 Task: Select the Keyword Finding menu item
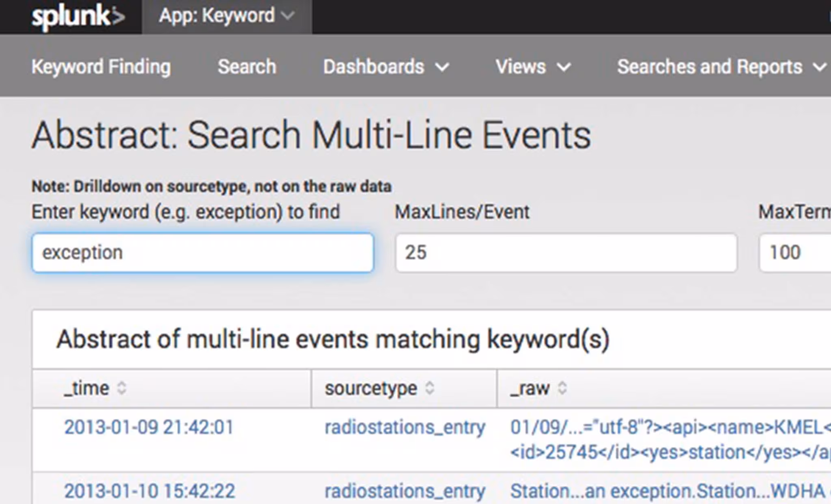(101, 66)
